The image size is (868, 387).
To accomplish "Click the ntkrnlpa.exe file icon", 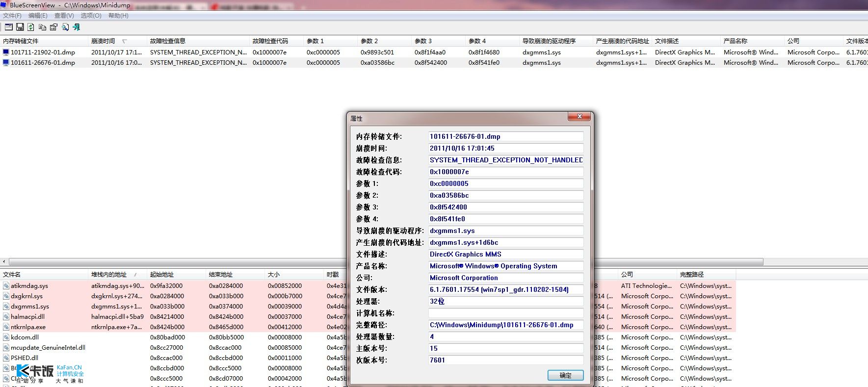I will (6, 327).
